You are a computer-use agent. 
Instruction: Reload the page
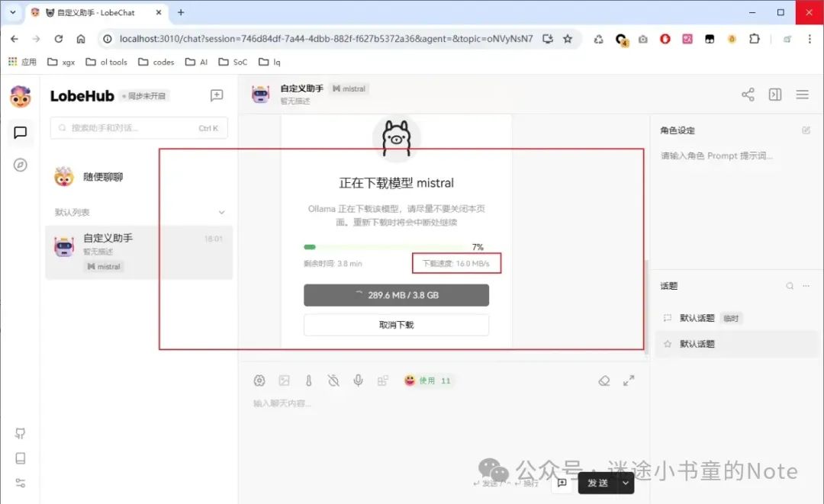(x=58, y=39)
